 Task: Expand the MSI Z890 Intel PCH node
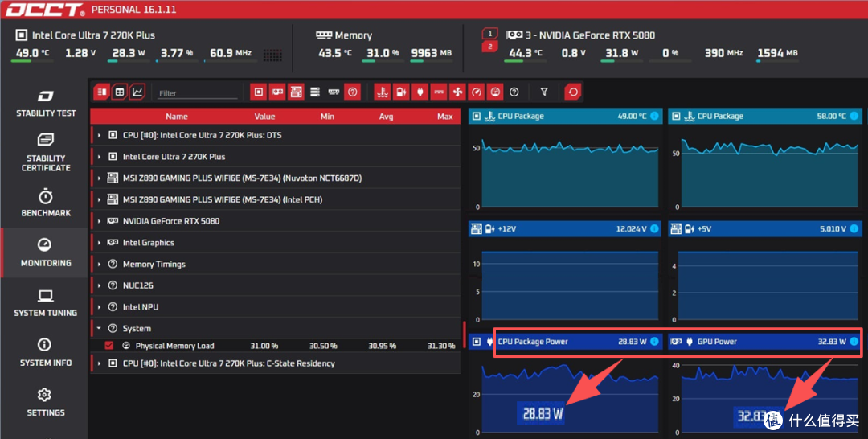tap(99, 199)
